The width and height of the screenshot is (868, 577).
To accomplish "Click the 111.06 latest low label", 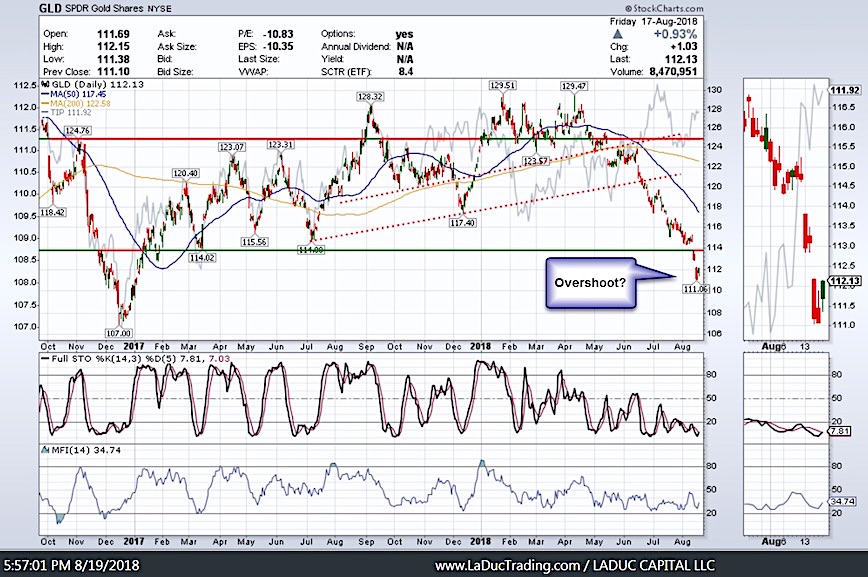I will click(x=694, y=289).
